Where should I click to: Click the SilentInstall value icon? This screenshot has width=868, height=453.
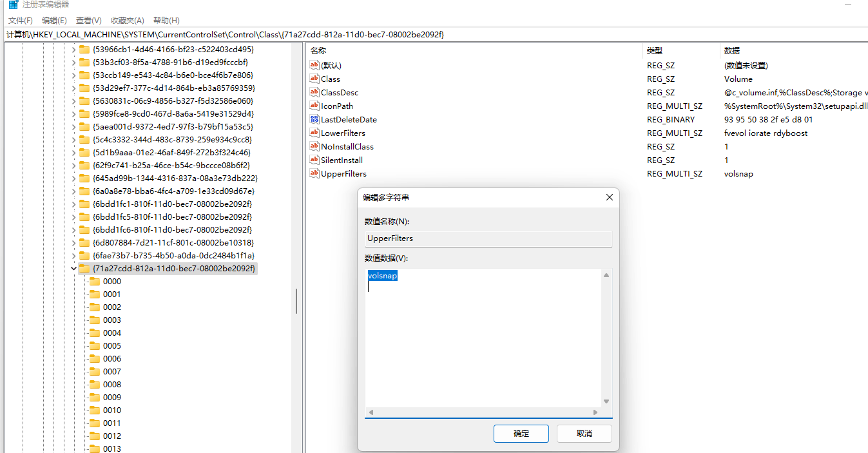(314, 160)
